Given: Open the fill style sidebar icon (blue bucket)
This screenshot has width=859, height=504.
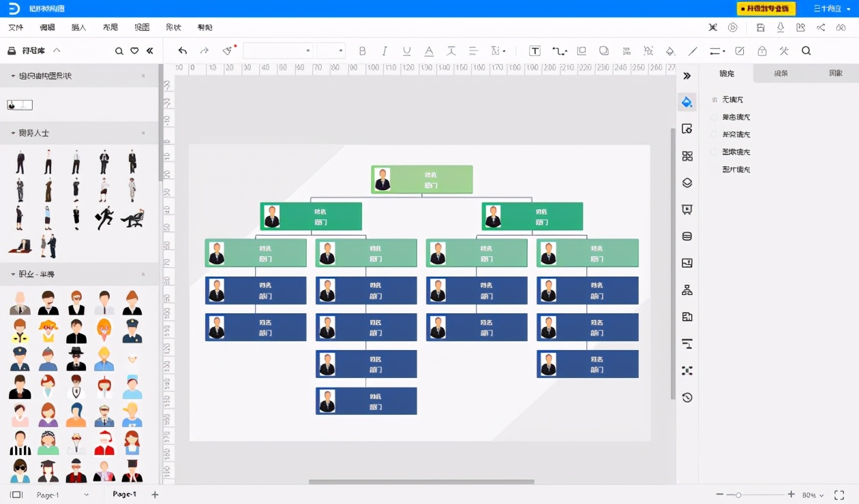Looking at the screenshot, I should [x=687, y=102].
